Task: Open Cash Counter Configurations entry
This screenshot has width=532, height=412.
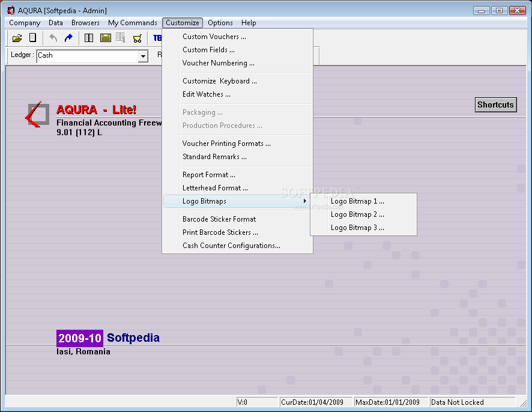Action: pos(238,246)
